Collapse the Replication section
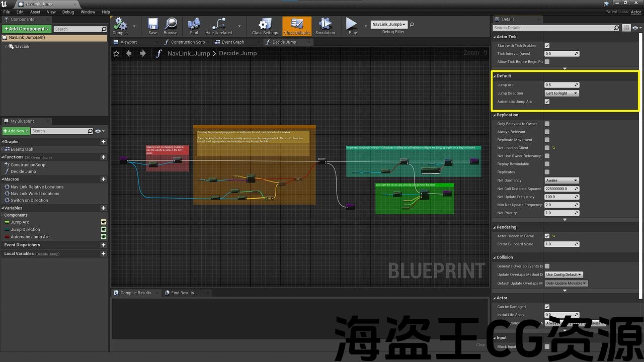 click(x=495, y=115)
